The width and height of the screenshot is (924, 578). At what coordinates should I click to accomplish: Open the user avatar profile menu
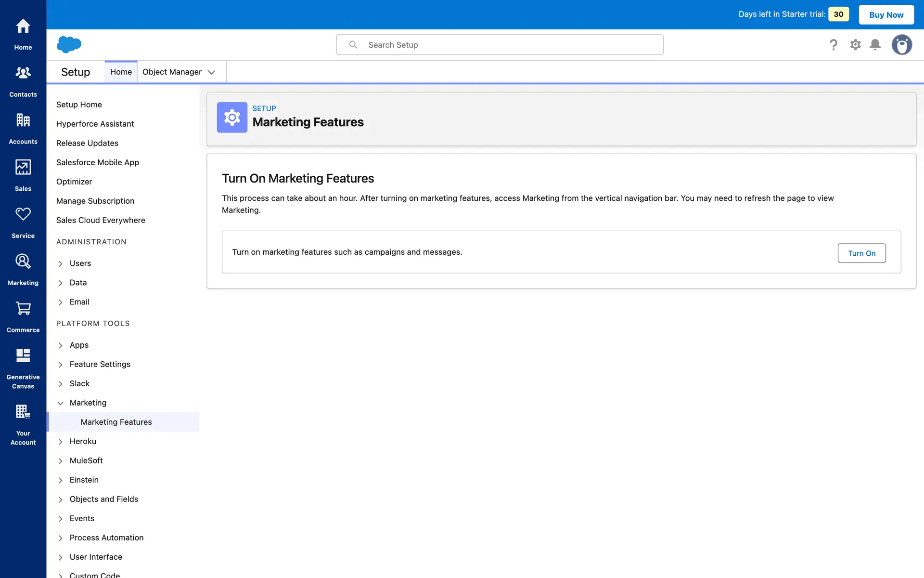[901, 45]
